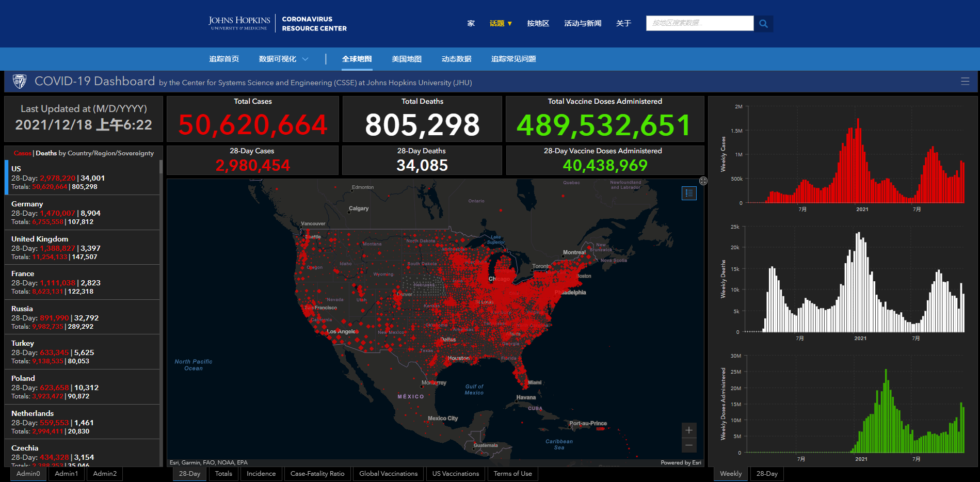Open Terms of Use tab

pyautogui.click(x=512, y=474)
